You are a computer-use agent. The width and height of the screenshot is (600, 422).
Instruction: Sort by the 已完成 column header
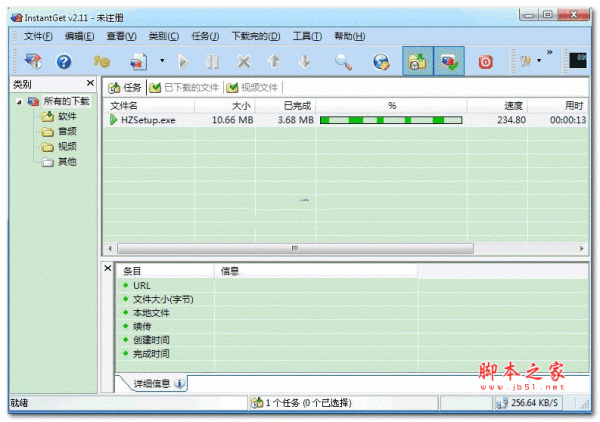point(285,106)
